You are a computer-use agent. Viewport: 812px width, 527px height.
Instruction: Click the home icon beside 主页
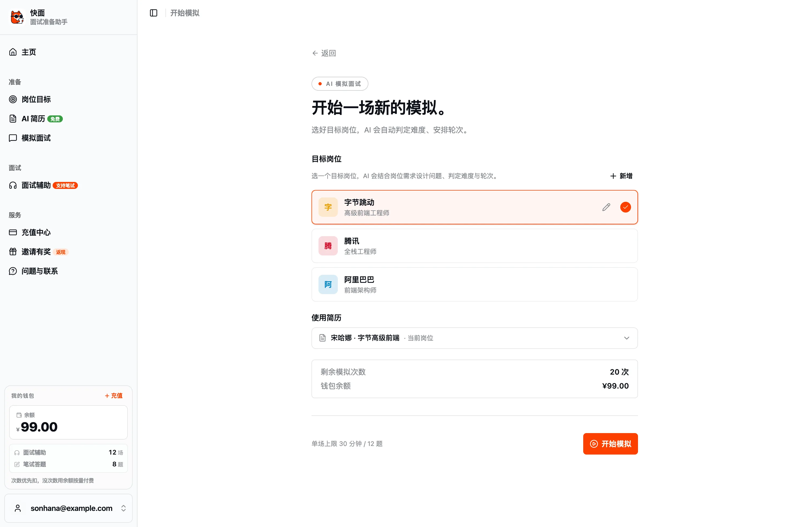pyautogui.click(x=13, y=52)
